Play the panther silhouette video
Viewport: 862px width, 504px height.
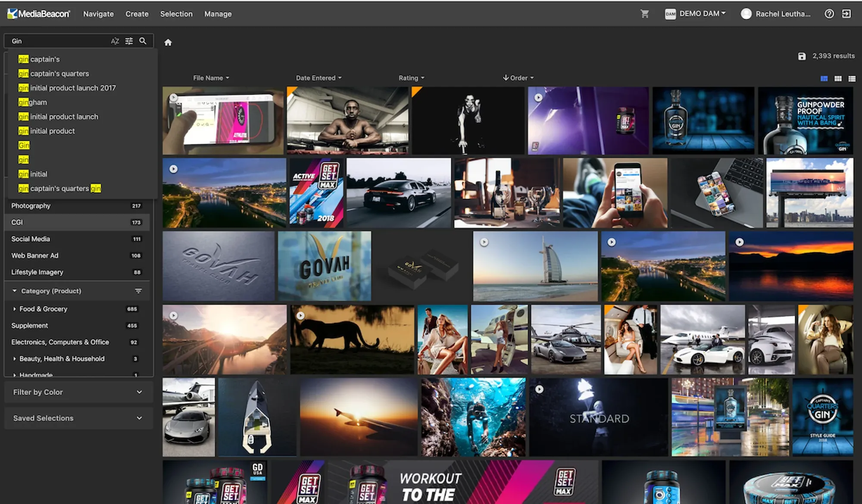300,315
